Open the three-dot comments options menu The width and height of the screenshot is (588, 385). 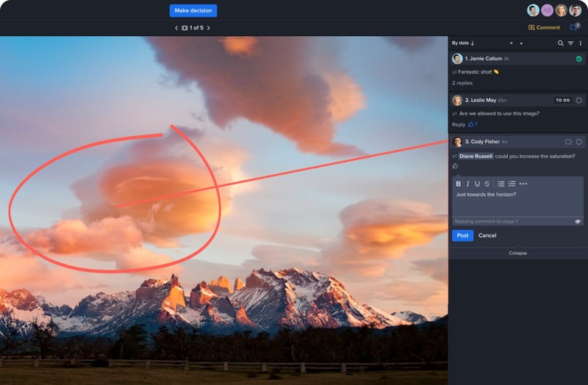[580, 43]
